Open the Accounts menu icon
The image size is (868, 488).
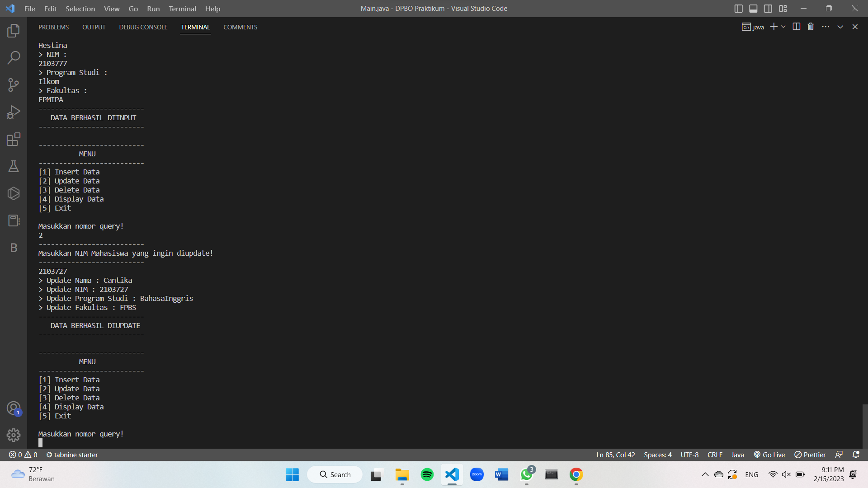pos(14,408)
